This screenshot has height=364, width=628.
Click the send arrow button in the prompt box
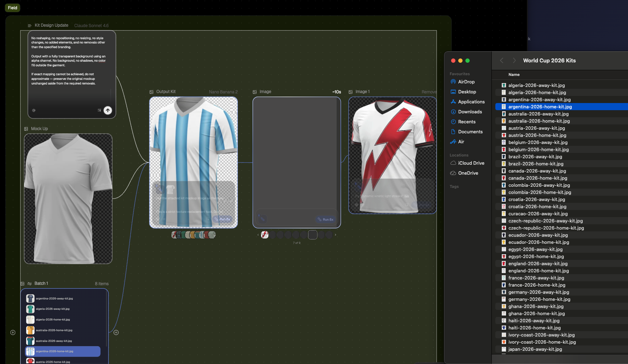(108, 111)
